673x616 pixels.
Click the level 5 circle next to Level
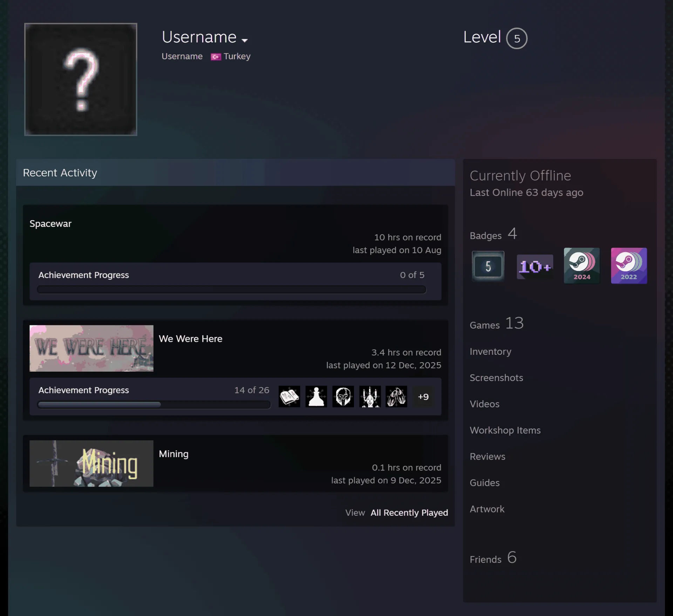click(x=517, y=38)
